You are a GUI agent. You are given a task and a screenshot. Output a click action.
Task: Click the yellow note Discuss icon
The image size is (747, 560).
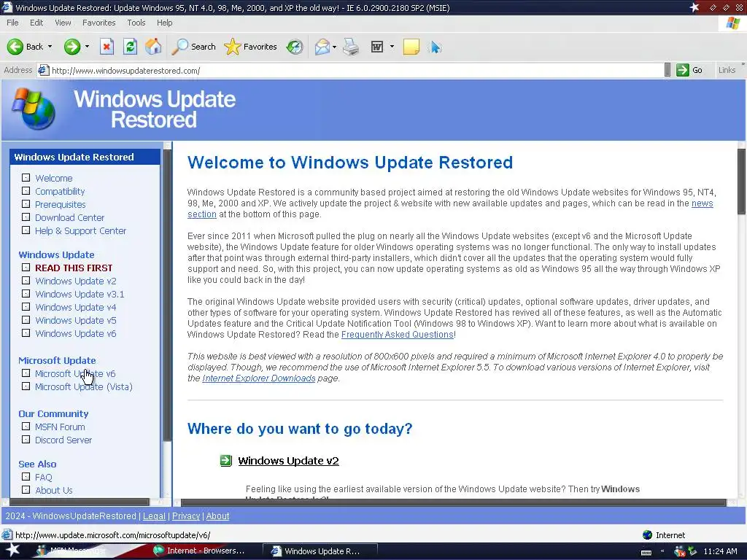(411, 47)
